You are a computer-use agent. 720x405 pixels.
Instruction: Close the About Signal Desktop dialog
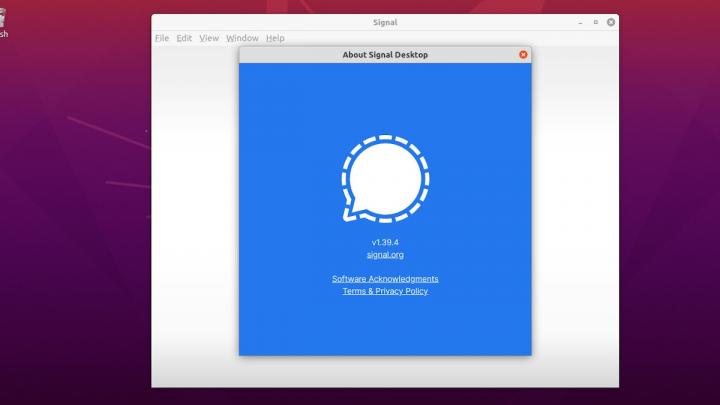pyautogui.click(x=523, y=55)
